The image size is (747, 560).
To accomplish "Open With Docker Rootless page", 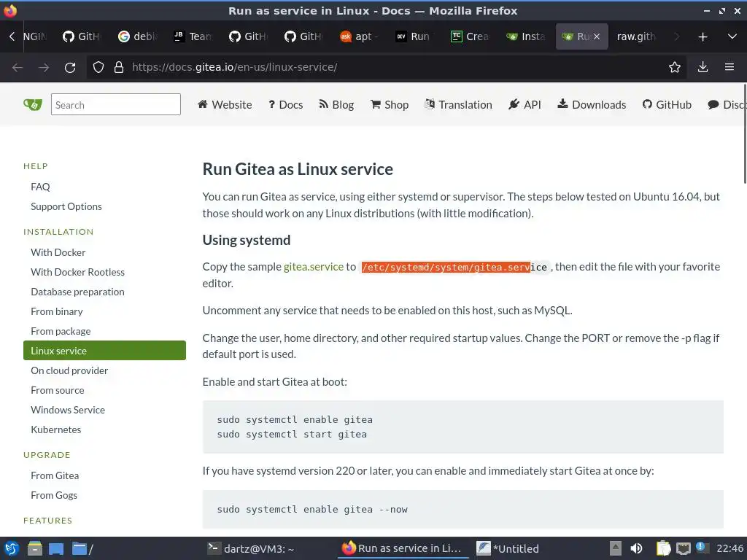I will (x=77, y=272).
